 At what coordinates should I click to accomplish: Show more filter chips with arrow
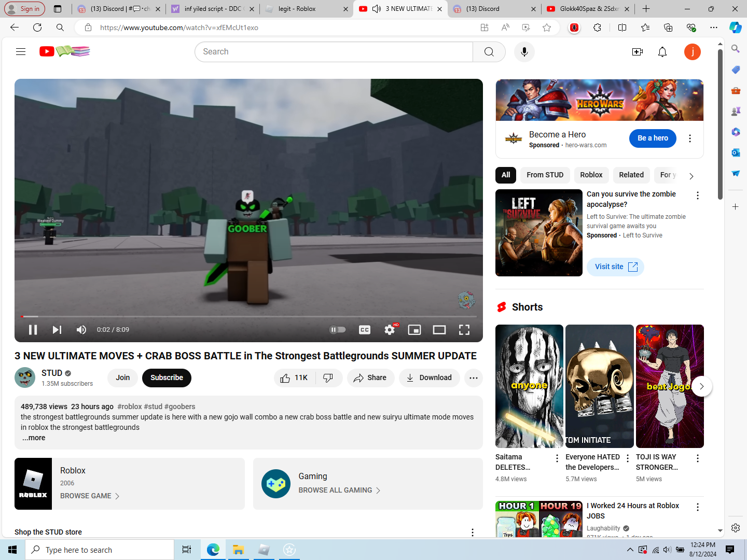click(691, 176)
